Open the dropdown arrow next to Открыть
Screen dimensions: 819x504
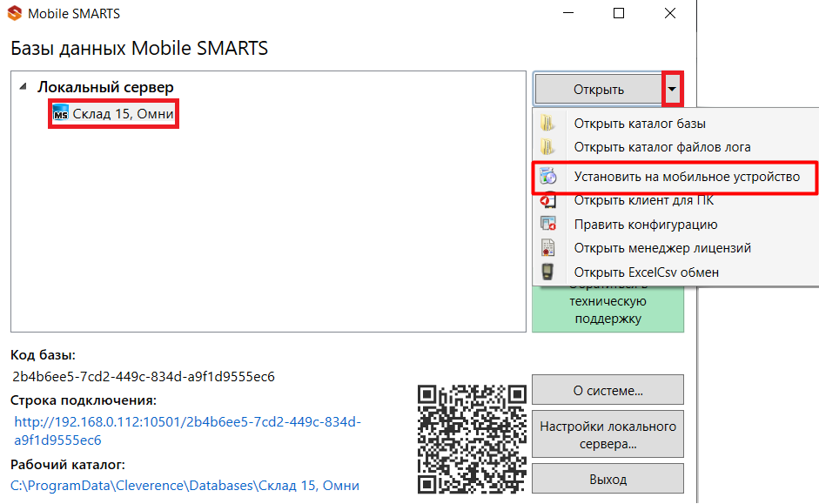click(672, 90)
